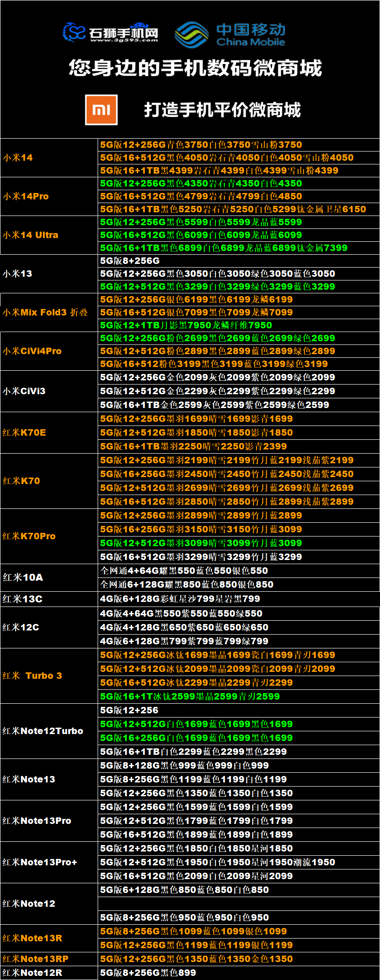The image size is (380, 980).
Task: Select the 小米14Pro model cell
Action: [26, 196]
